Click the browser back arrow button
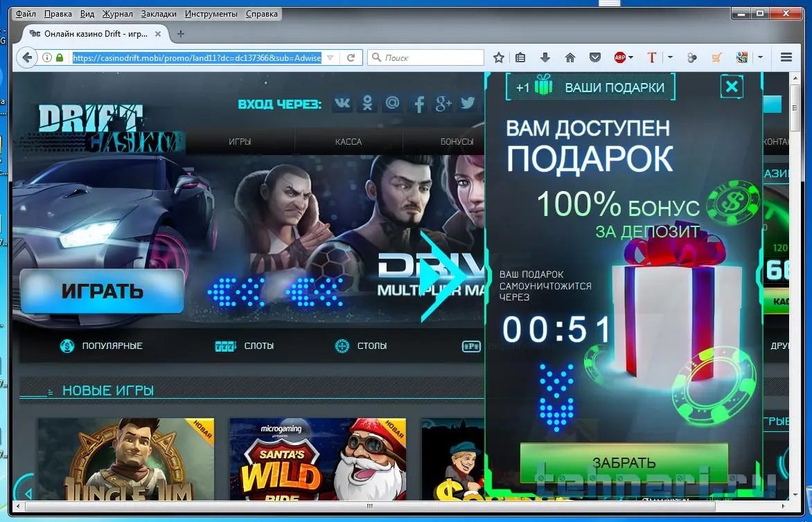 (27, 57)
